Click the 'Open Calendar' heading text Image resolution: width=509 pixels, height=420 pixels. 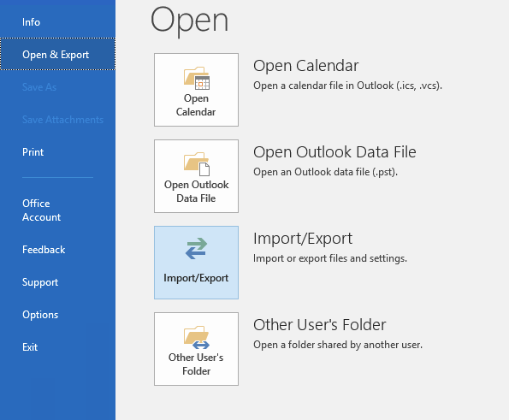[305, 66]
